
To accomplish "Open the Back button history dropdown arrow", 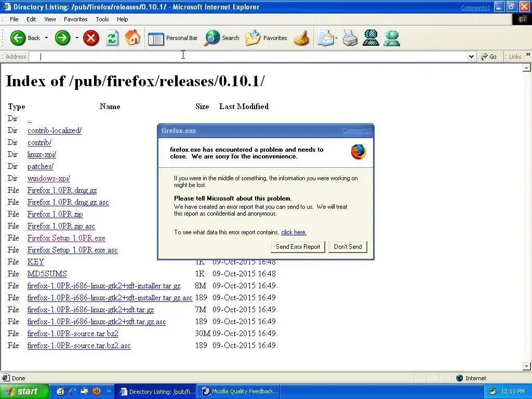I will tap(46, 37).
